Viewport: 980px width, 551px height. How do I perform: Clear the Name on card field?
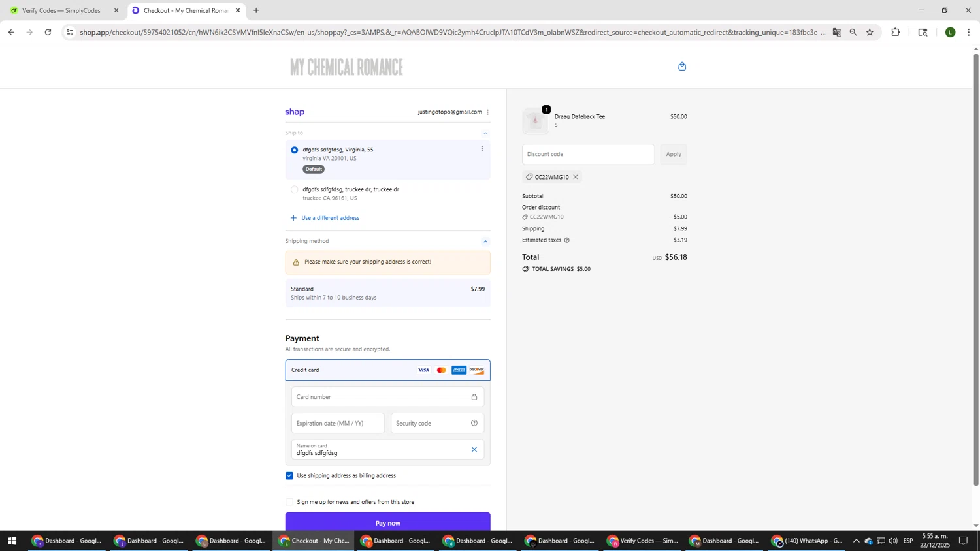point(474,449)
